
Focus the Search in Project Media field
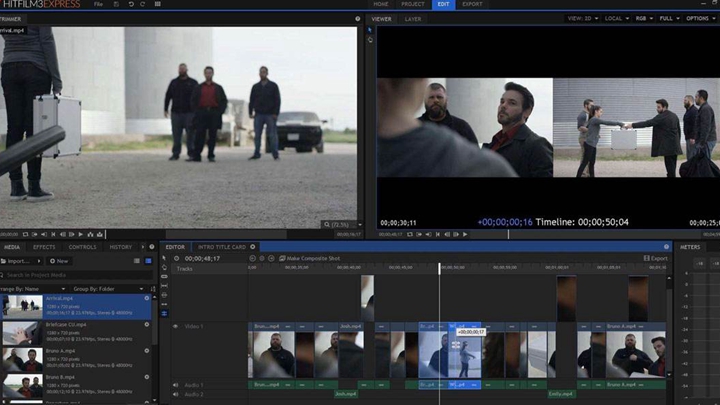[x=76, y=275]
